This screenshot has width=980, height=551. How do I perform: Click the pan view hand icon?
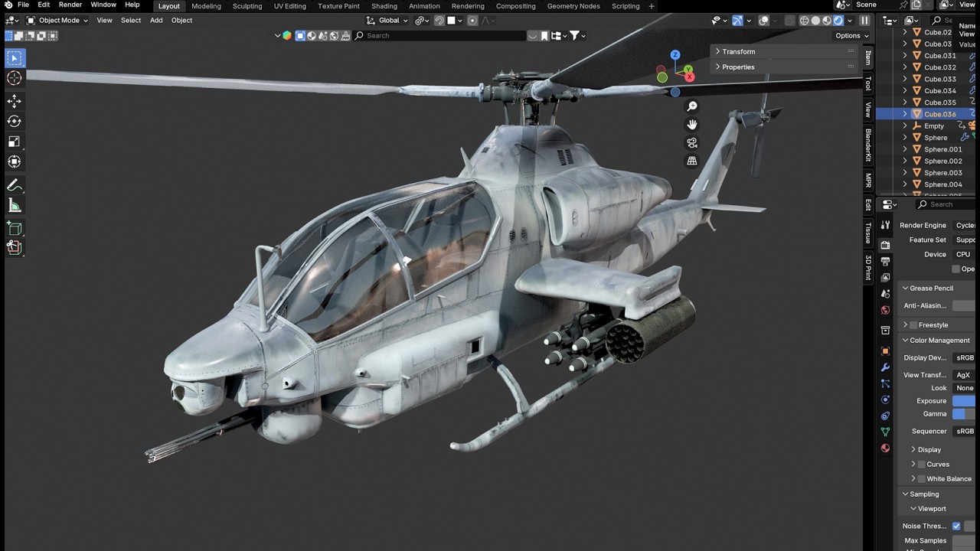pyautogui.click(x=692, y=125)
